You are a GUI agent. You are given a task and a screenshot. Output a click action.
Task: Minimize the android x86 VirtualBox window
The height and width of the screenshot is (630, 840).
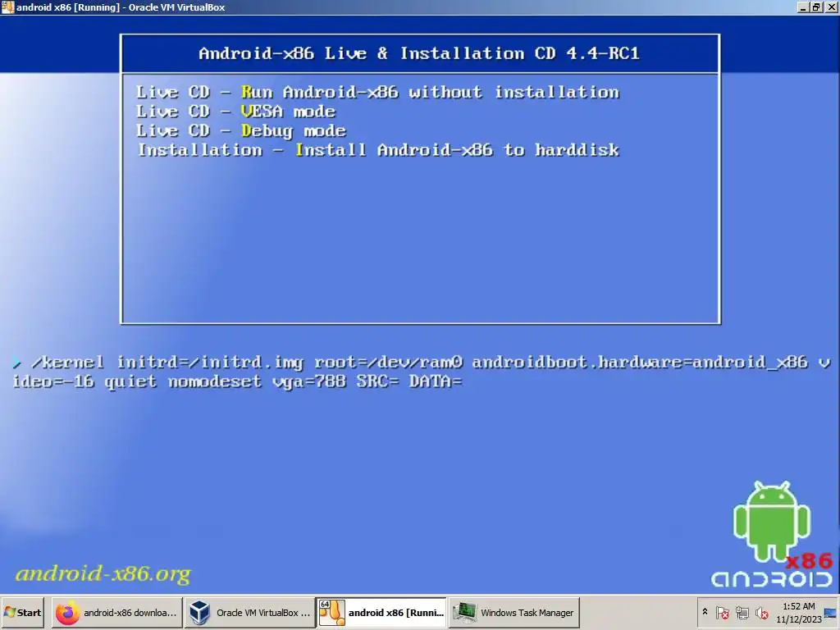(802, 7)
